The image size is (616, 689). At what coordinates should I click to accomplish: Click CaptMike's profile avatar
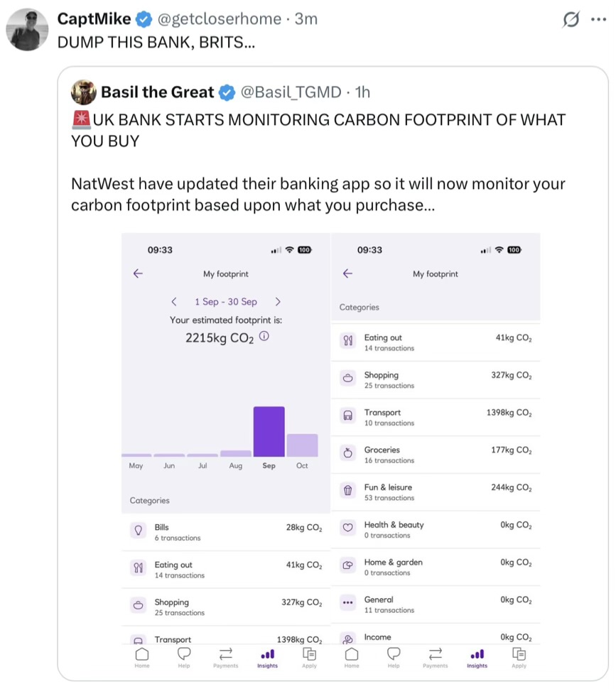tap(27, 30)
